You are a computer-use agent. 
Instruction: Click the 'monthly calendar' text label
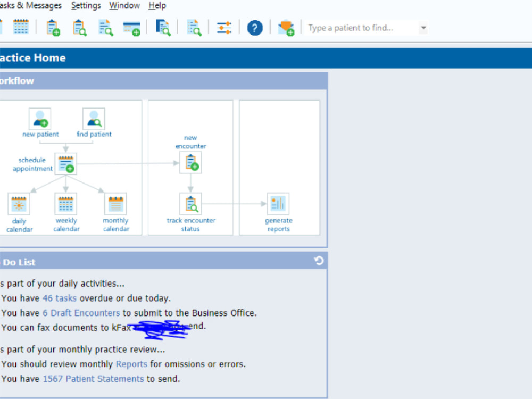(x=116, y=225)
